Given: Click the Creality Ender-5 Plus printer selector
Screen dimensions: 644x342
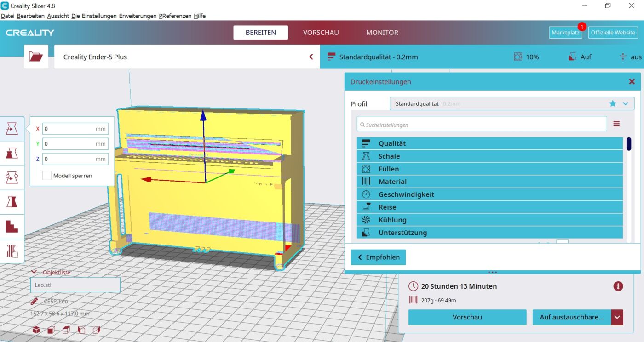Looking at the screenshot, I should pos(187,57).
